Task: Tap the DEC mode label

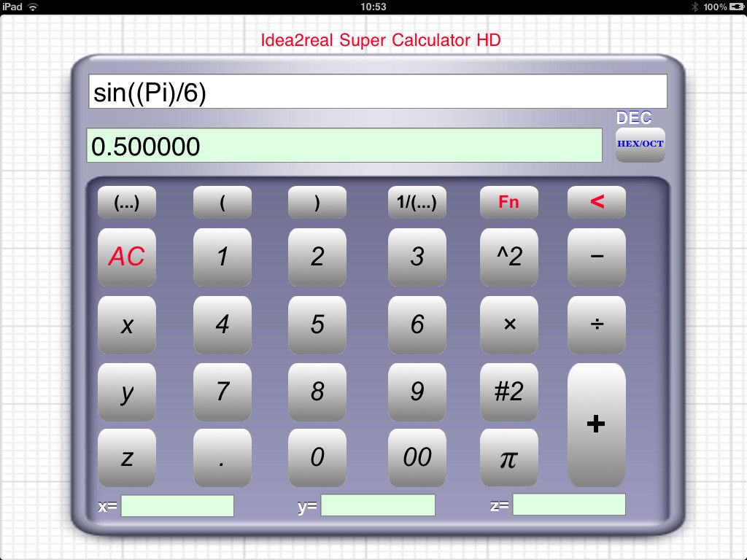Action: click(634, 117)
